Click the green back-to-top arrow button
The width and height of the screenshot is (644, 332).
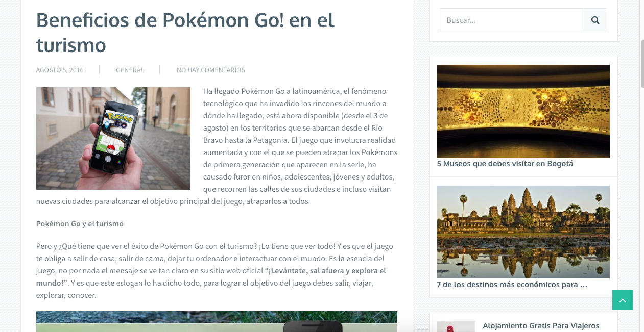coord(623,300)
